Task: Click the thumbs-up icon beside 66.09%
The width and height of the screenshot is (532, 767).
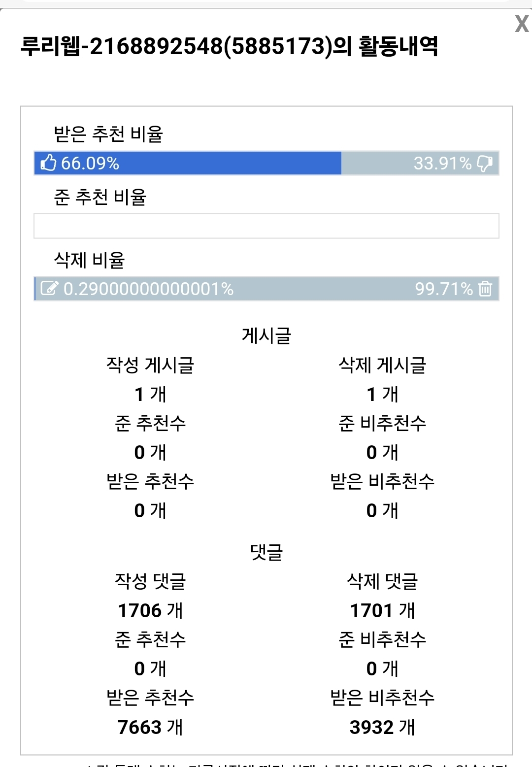Action: (x=48, y=163)
